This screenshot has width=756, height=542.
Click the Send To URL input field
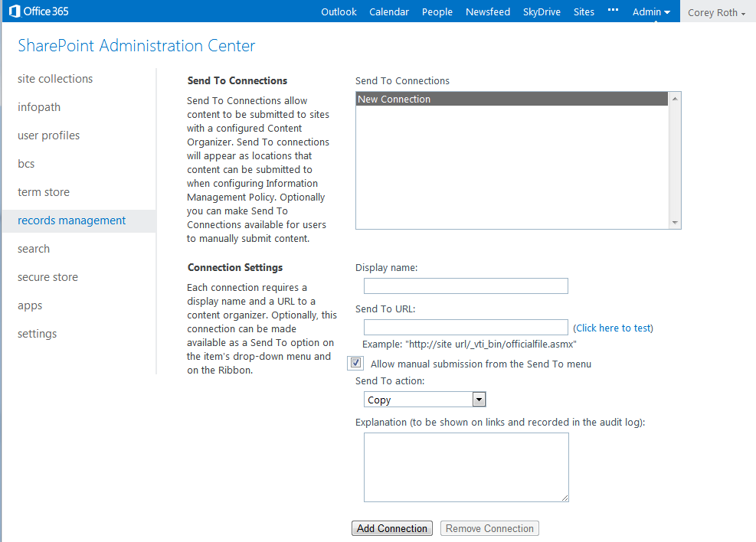pyautogui.click(x=466, y=328)
